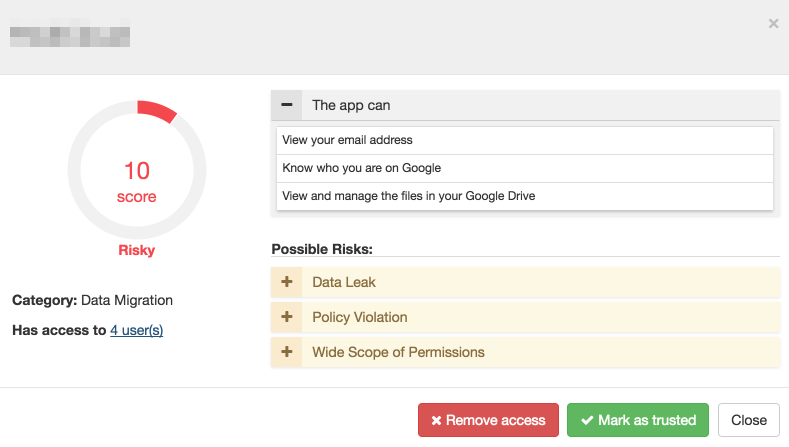Expand Policy Violation plus icon
Viewport: 789px width, 447px height.
pos(287,317)
